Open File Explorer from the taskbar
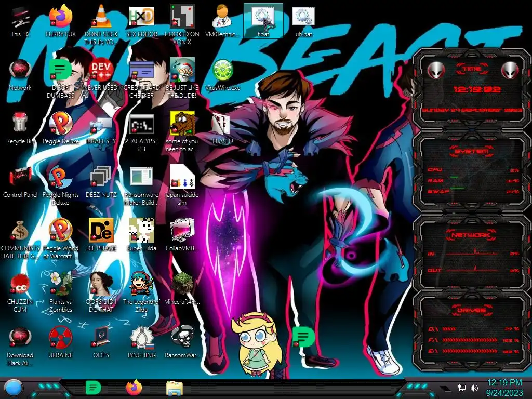Screen dimensions: 532x399 click(x=175, y=388)
